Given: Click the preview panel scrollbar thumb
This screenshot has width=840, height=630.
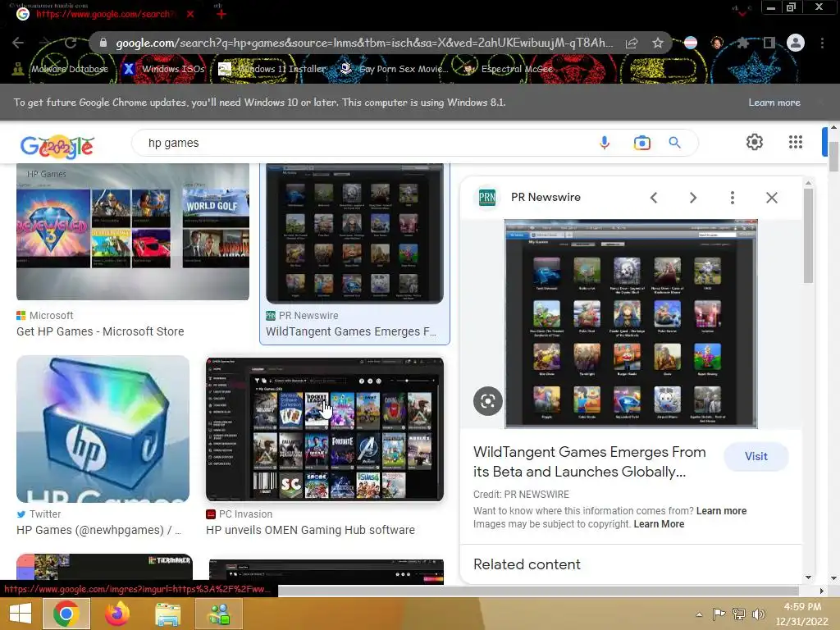Looking at the screenshot, I should point(808,235).
